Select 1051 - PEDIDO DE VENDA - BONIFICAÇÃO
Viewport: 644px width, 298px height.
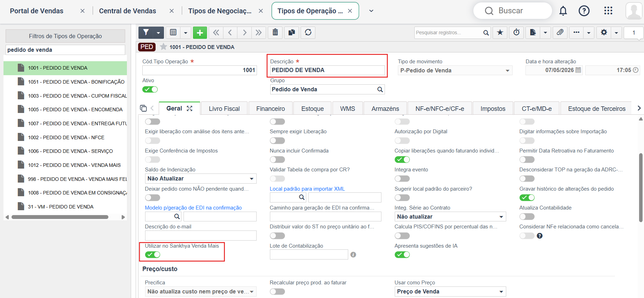76,82
